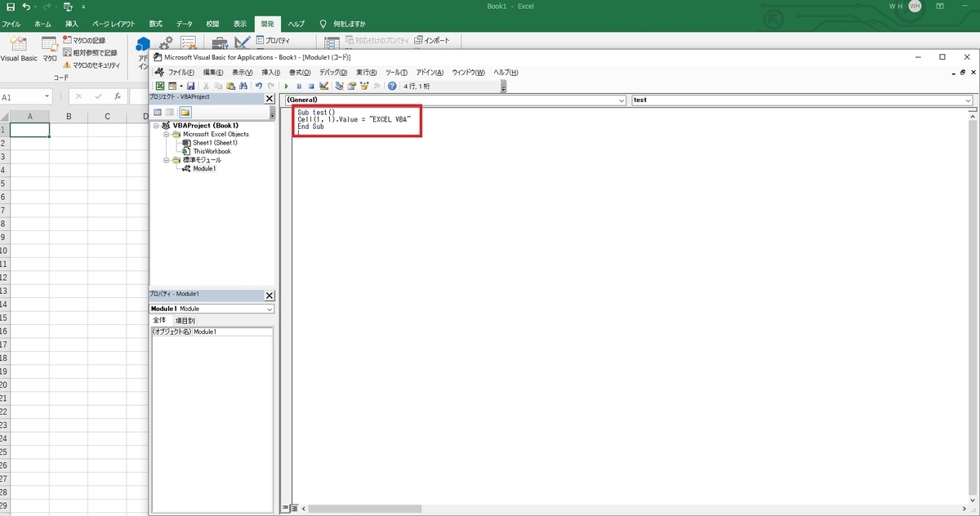Click Procedure View button at code window bottom

tap(285, 508)
